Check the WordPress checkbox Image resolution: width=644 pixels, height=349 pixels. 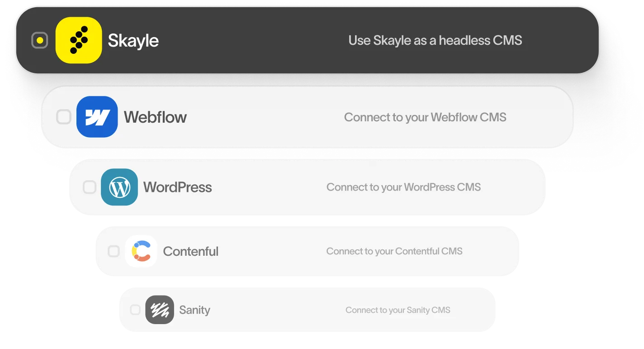pyautogui.click(x=90, y=187)
